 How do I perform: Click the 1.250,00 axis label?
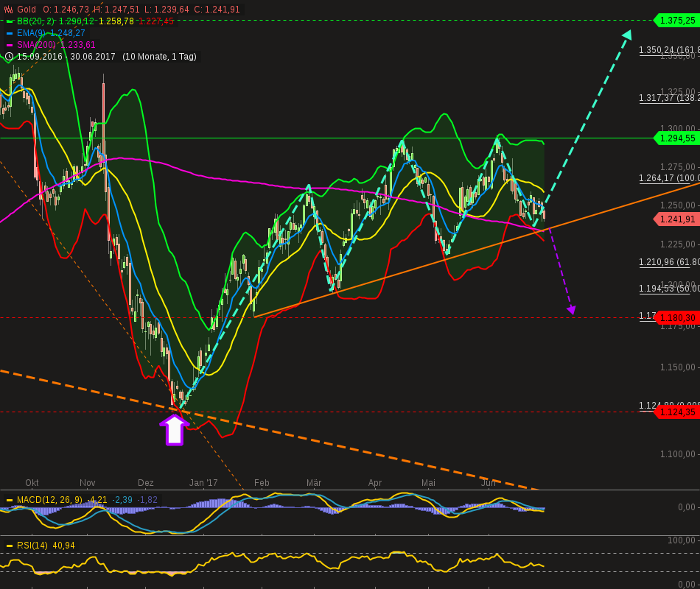point(678,205)
